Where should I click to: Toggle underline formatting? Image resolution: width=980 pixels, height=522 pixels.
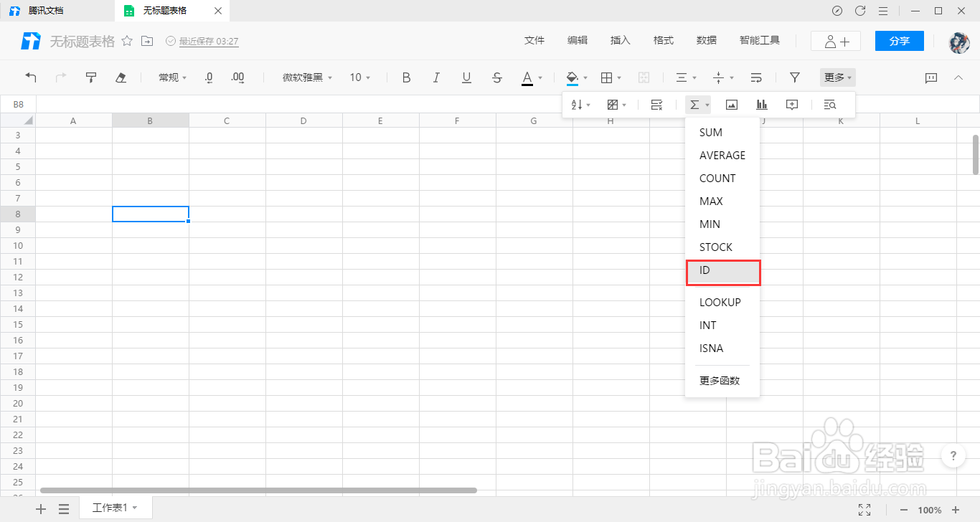[466, 77]
